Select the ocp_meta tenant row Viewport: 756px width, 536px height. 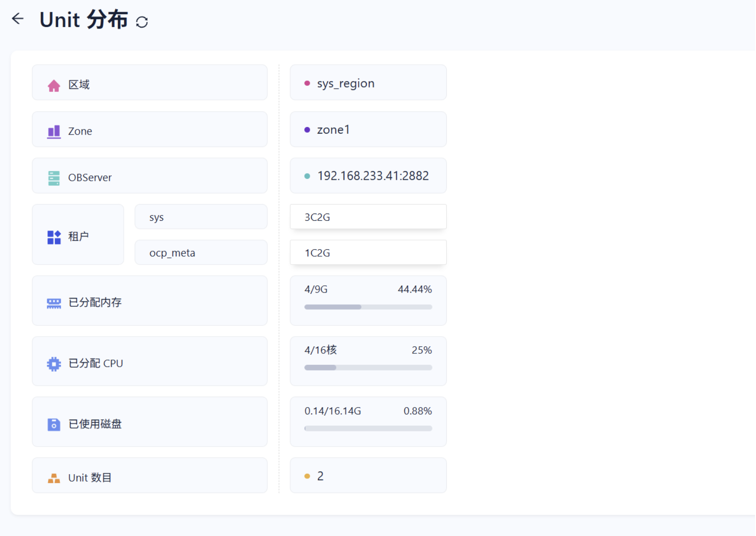201,253
